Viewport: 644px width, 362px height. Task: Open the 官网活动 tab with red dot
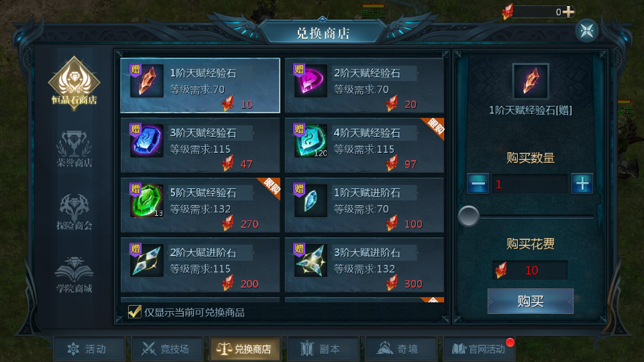point(479,349)
